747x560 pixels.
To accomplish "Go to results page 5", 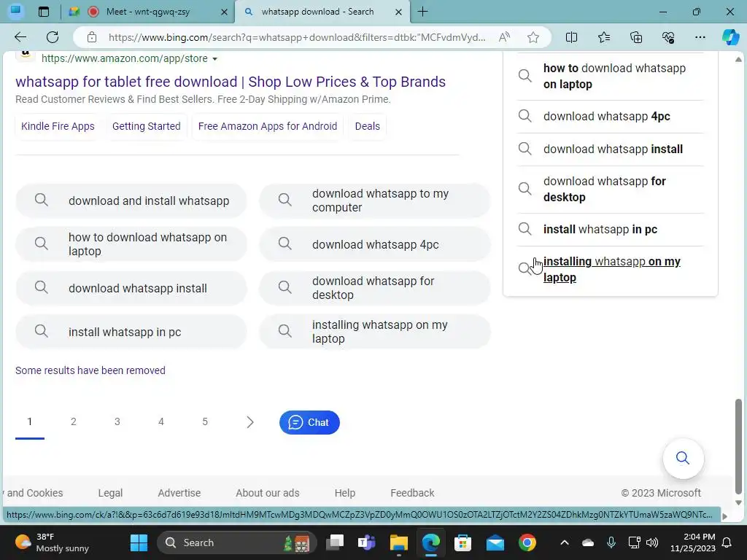I will (x=205, y=422).
